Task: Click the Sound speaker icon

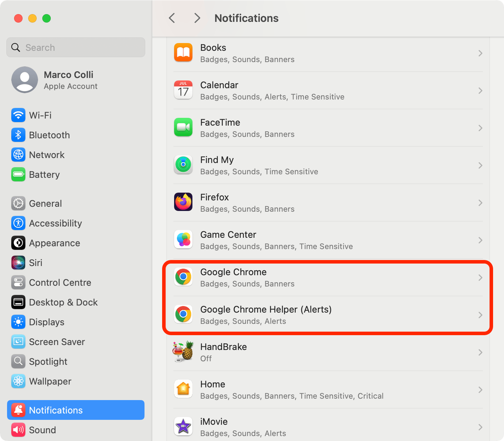Action: point(18,430)
